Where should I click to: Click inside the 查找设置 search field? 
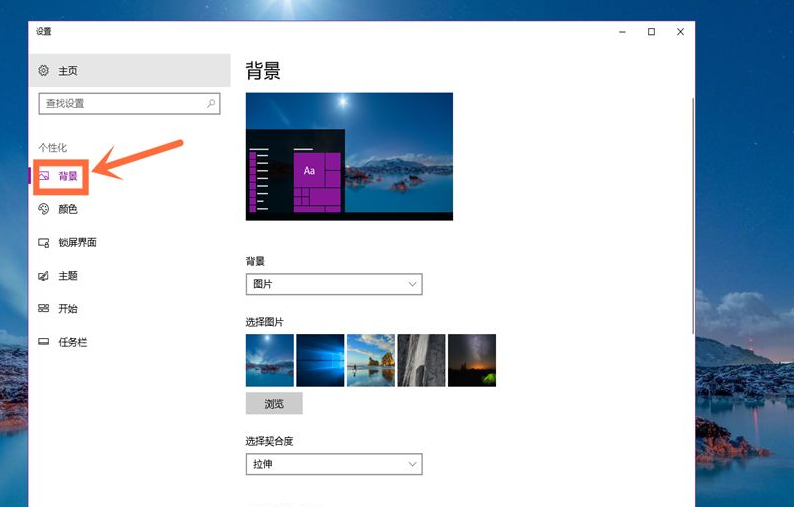120,103
